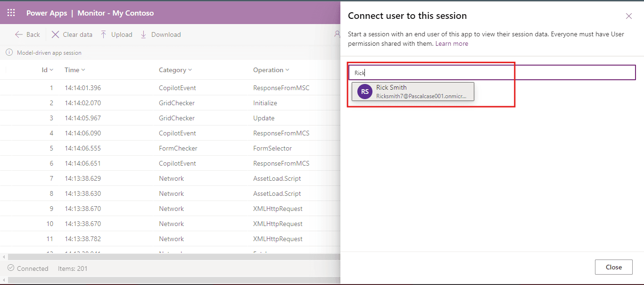
Task: Open the Id column sort dropdown
Action: (51, 70)
